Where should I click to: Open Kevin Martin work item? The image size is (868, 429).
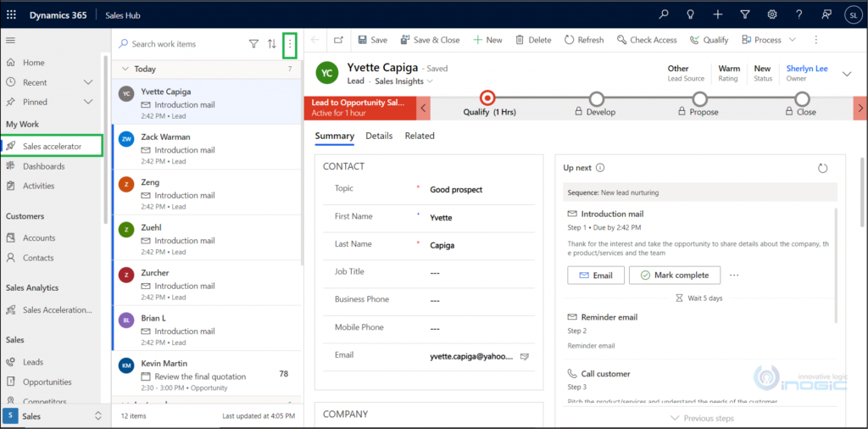coord(207,373)
